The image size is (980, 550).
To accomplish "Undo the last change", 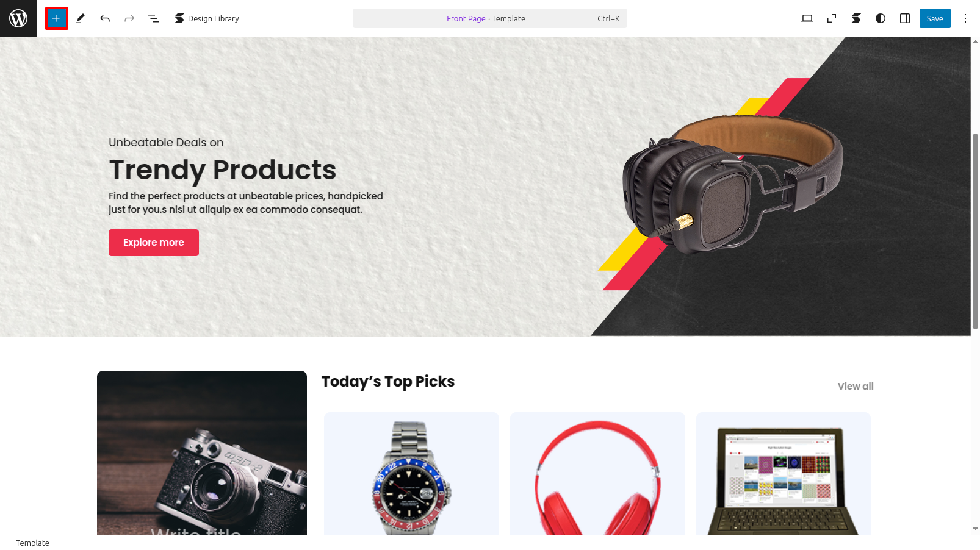I will click(105, 18).
